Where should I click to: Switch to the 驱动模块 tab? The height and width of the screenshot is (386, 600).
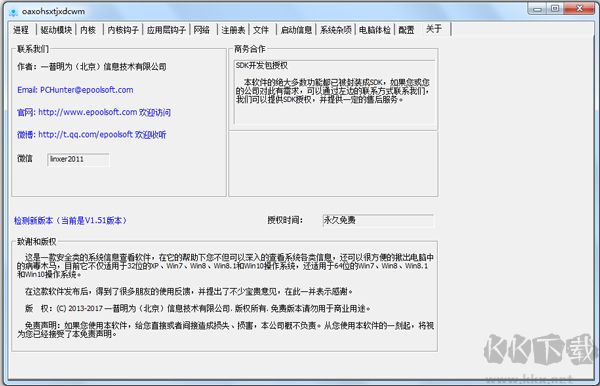56,30
